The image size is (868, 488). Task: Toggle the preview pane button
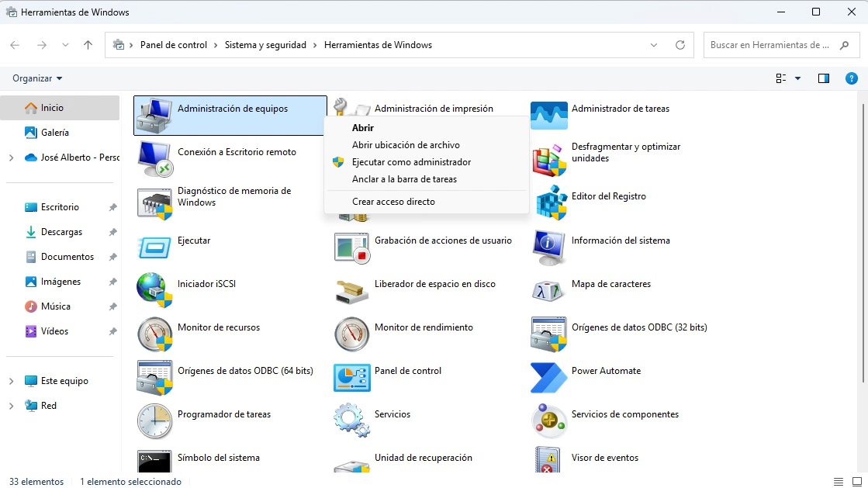click(824, 78)
